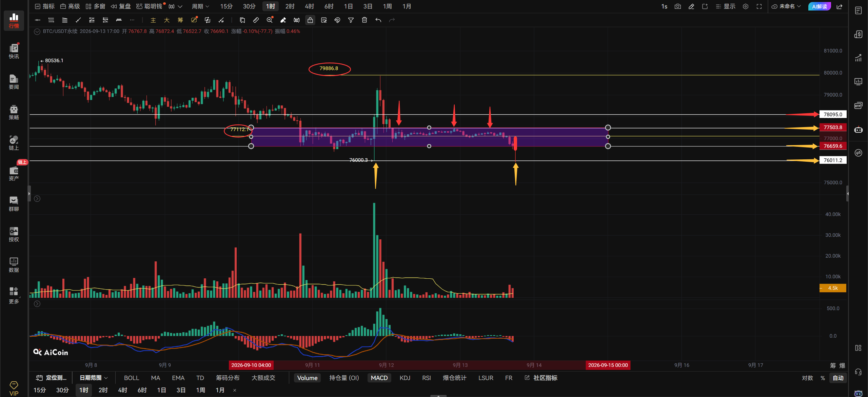Click the red 77503.8 price label
The height and width of the screenshot is (397, 868).
click(x=833, y=127)
